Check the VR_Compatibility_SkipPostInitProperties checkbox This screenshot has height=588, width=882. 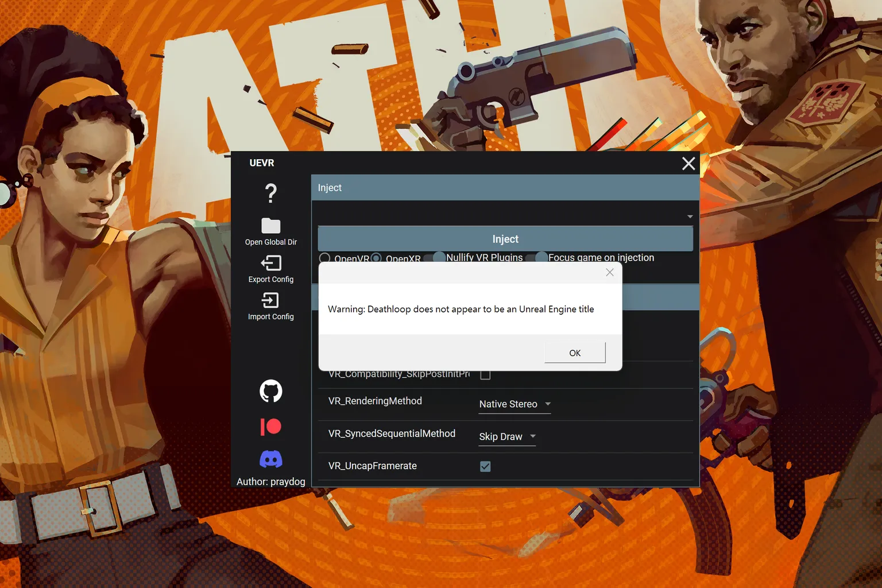point(485,375)
